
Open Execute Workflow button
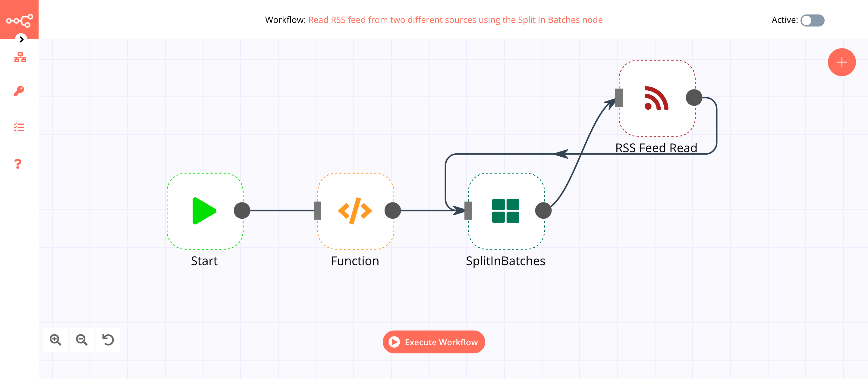point(434,342)
